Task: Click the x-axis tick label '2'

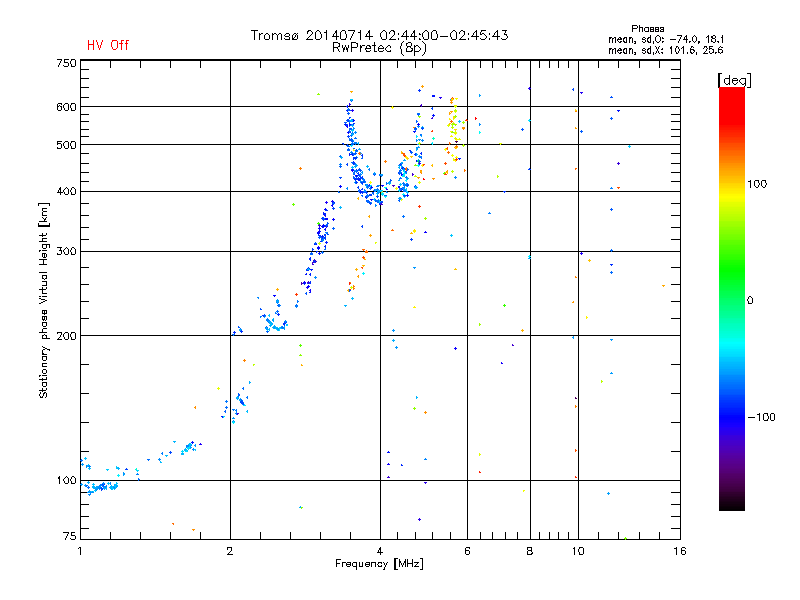Action: click(x=230, y=551)
